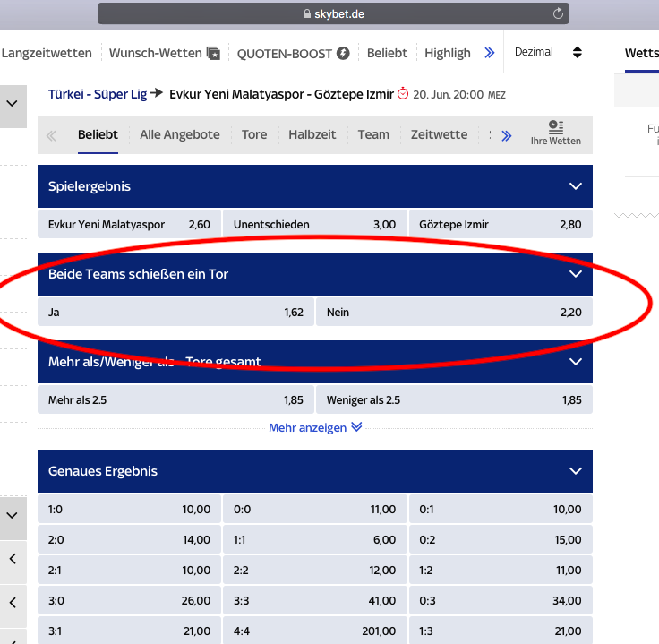Viewport: 659px width, 644px height.
Task: Click the skybet.de address bar
Action: [x=333, y=13]
